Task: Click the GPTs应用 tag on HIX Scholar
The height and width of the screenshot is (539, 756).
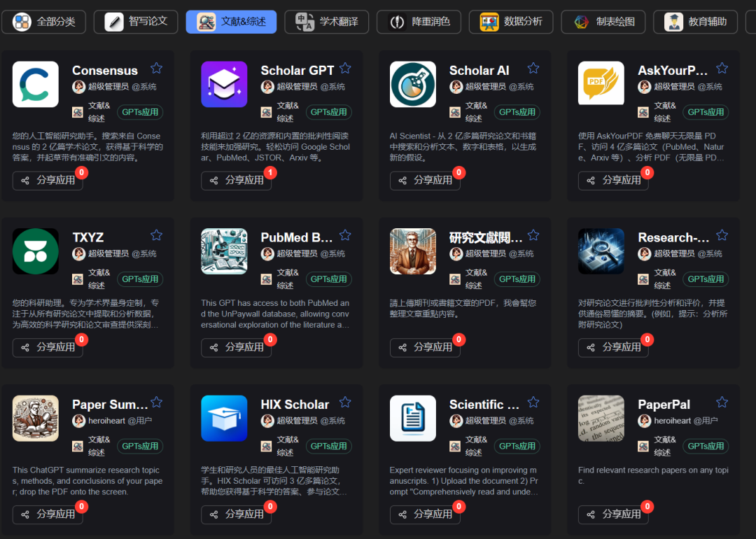Action: point(329,447)
